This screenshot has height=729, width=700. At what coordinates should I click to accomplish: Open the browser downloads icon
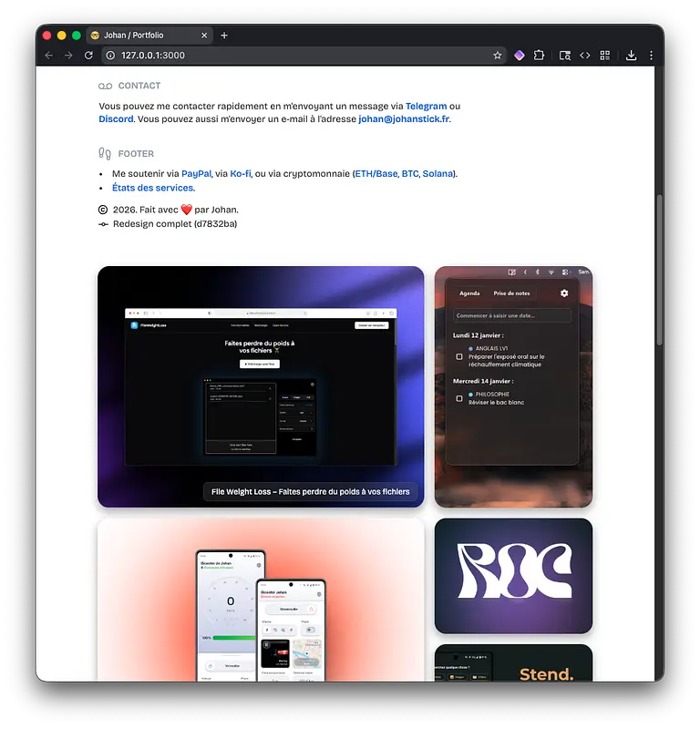pos(631,56)
